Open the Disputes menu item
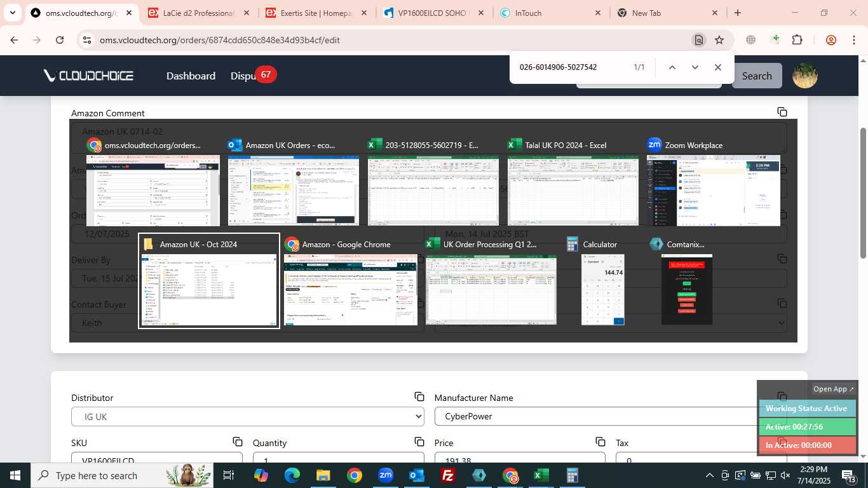The width and height of the screenshot is (868, 488). (243, 76)
